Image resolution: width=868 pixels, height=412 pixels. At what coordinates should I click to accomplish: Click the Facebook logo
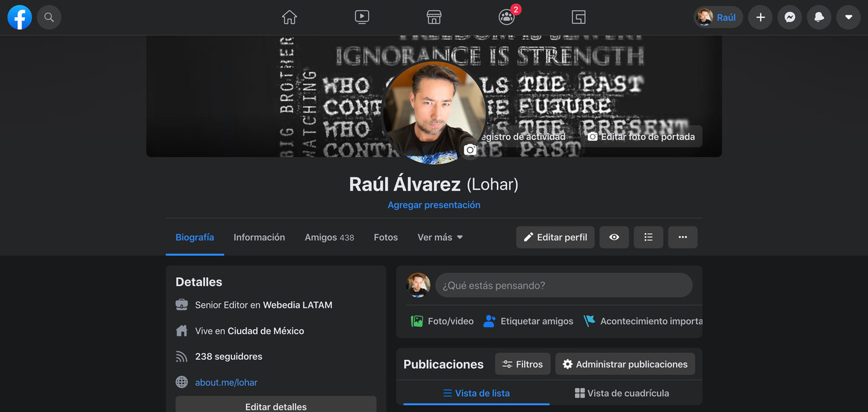point(20,17)
